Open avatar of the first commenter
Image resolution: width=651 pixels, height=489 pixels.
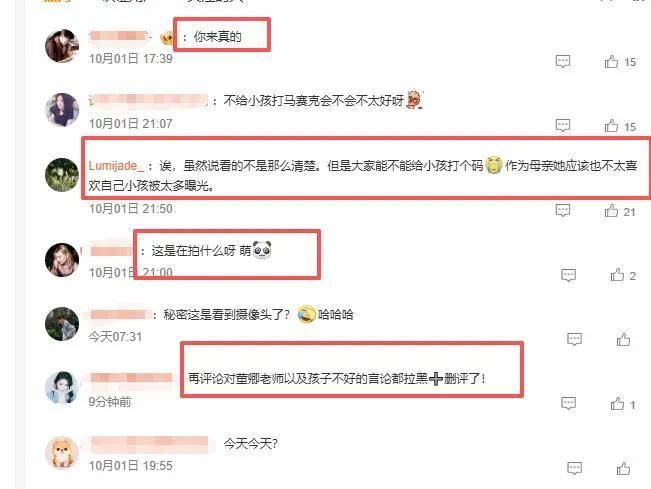coord(62,46)
